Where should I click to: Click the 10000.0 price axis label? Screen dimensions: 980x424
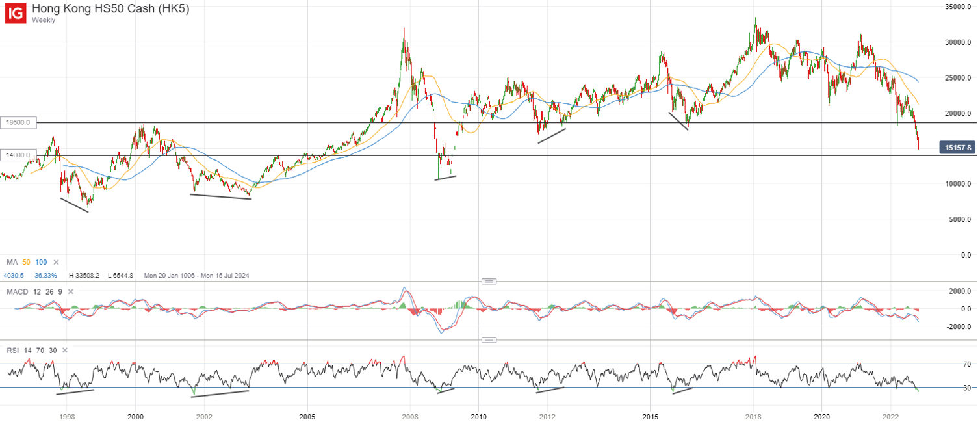[x=958, y=184]
